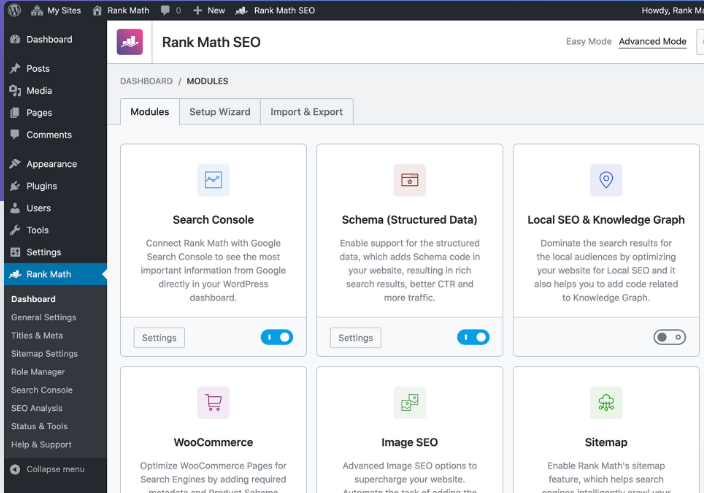704x493 pixels.
Task: Open the My Sites dropdown in admin bar
Action: point(56,10)
